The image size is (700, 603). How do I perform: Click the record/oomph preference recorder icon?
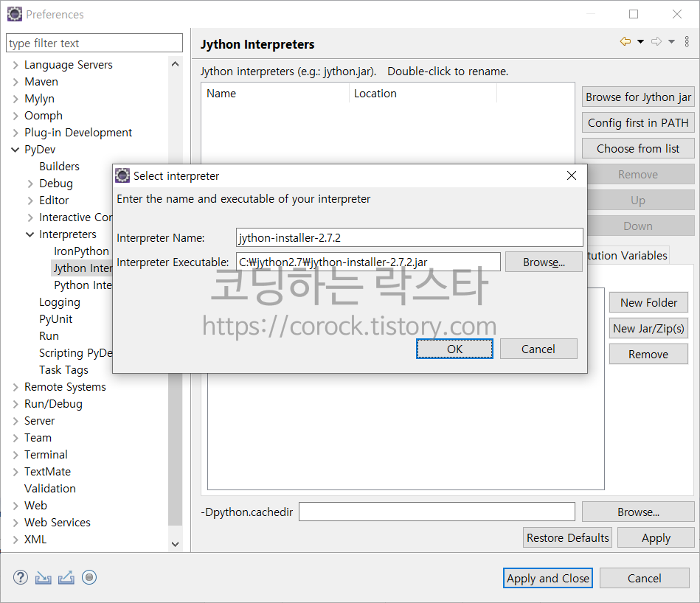(89, 578)
